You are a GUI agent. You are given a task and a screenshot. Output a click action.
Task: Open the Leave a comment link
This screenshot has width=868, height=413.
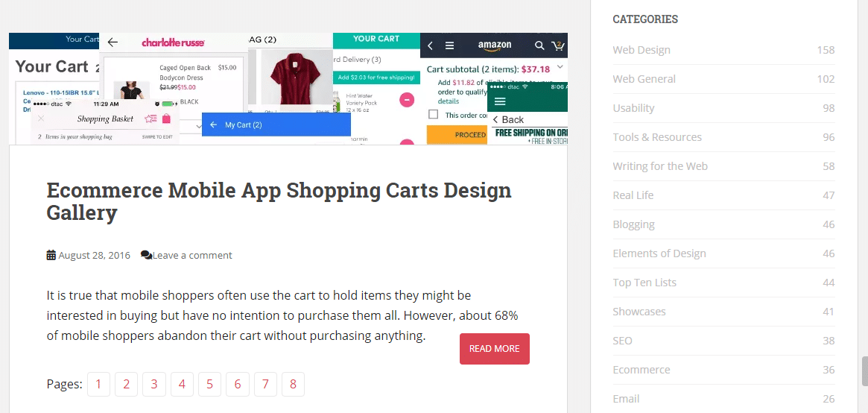[192, 255]
